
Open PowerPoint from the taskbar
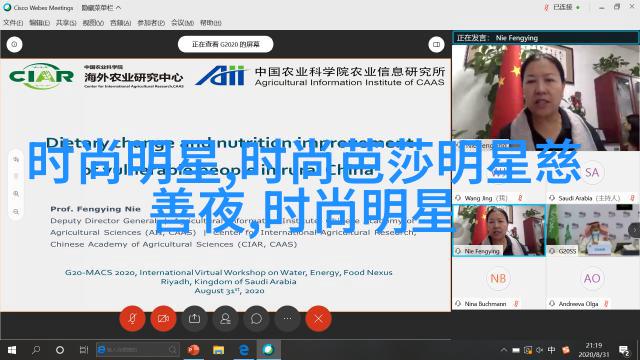coord(193,350)
